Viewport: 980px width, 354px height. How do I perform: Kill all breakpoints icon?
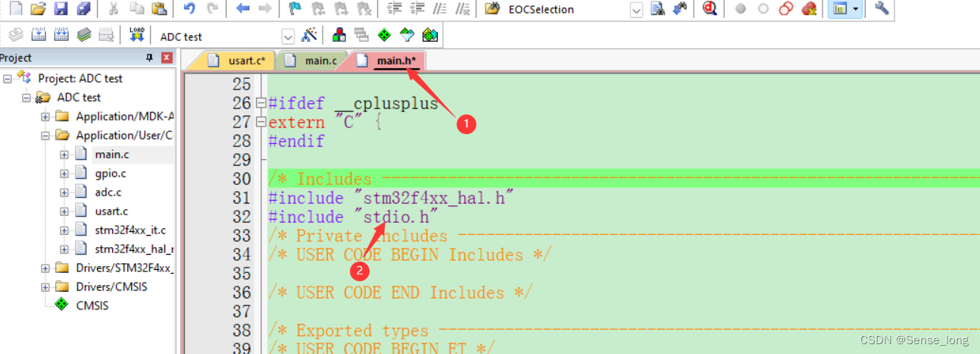[x=809, y=9]
